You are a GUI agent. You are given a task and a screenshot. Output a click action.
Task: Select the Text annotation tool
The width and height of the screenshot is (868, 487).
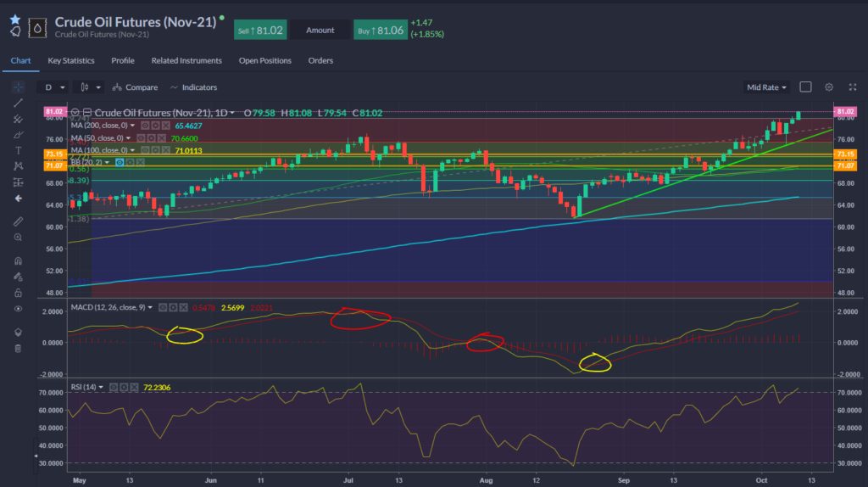coord(17,150)
